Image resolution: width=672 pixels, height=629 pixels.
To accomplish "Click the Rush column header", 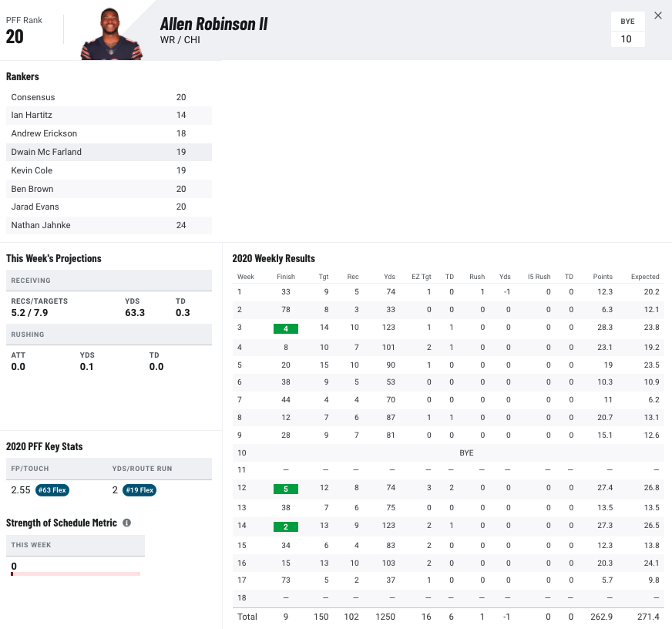I will 477,277.
